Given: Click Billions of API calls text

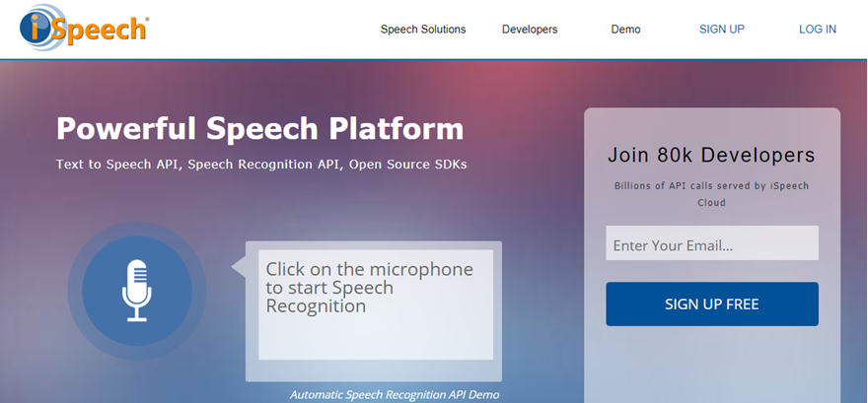Looking at the screenshot, I should tap(711, 194).
